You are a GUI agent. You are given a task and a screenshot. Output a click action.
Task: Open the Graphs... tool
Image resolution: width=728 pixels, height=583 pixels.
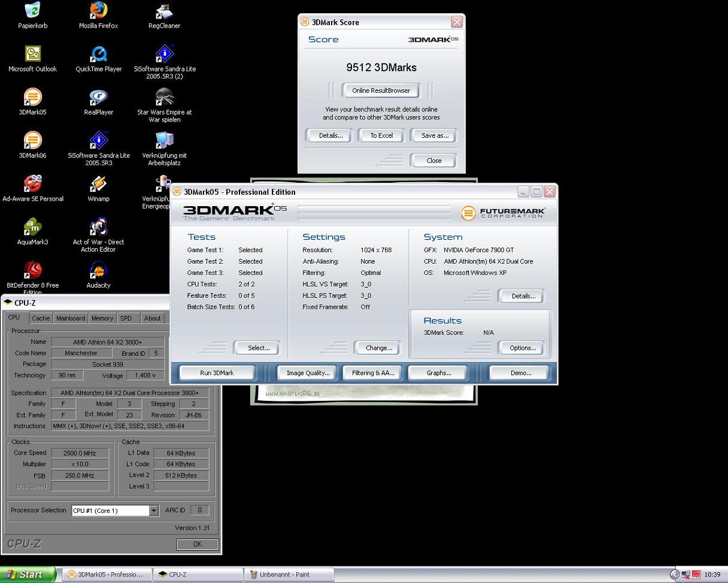point(438,373)
